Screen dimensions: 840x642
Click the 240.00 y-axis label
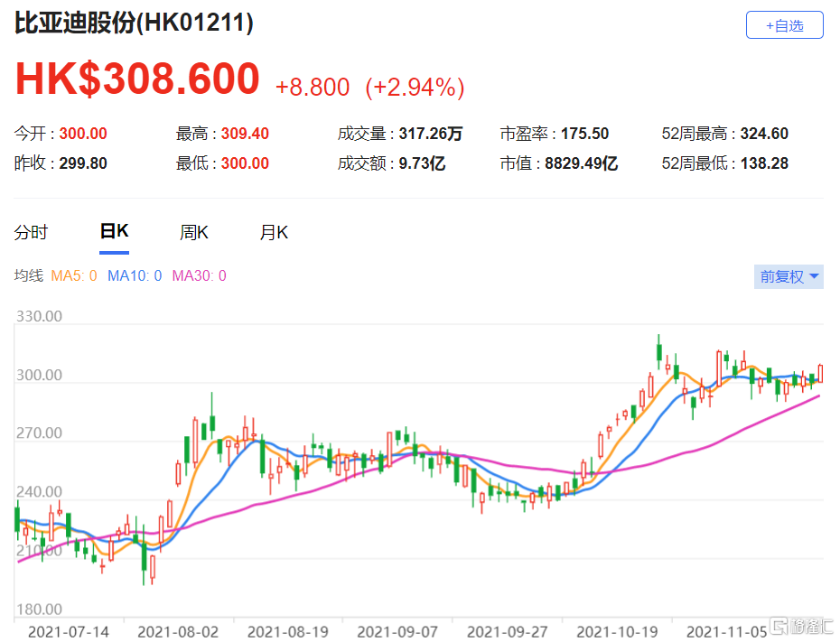click(39, 491)
